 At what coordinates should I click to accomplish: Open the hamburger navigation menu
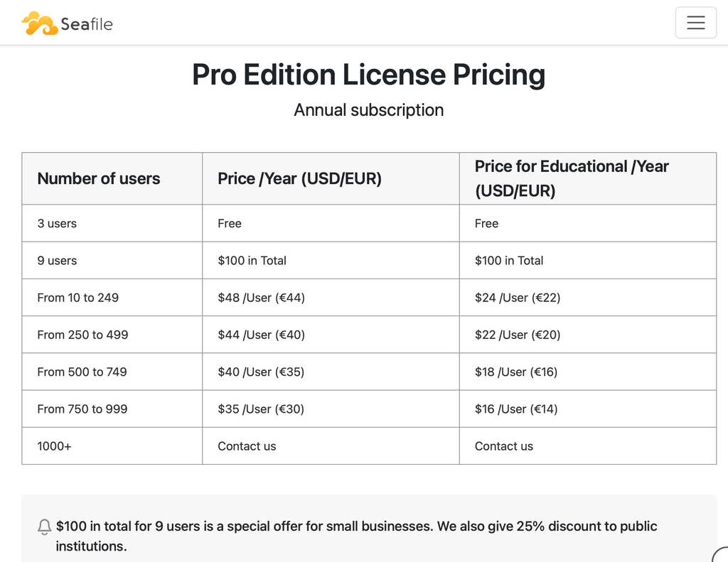pyautogui.click(x=695, y=23)
